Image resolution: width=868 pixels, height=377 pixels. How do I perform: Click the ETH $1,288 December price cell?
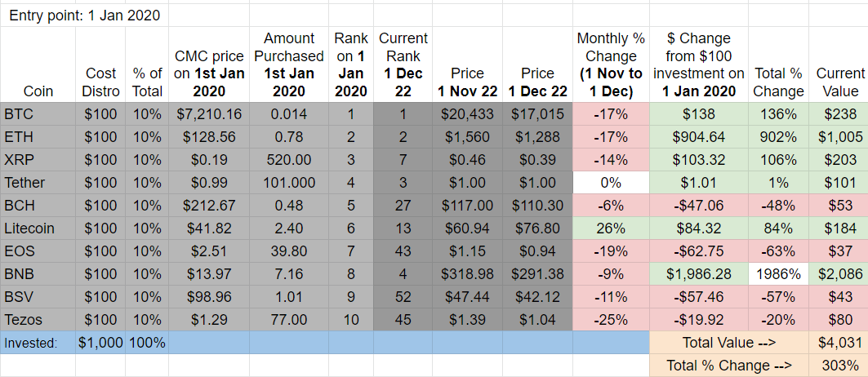click(x=537, y=137)
